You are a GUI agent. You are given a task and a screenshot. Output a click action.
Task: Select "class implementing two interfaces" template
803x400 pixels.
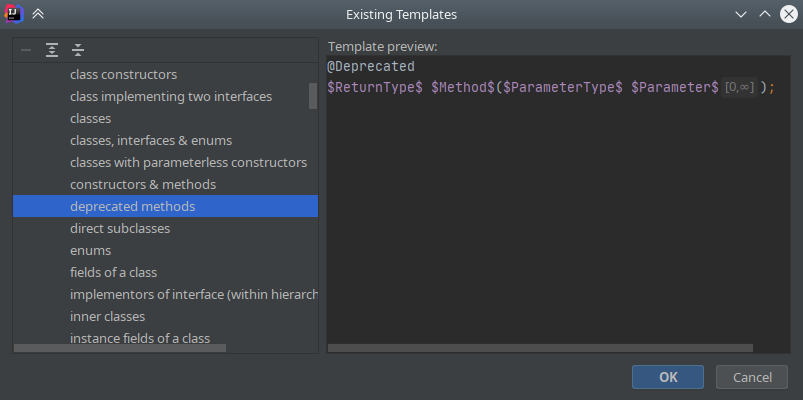click(x=170, y=96)
